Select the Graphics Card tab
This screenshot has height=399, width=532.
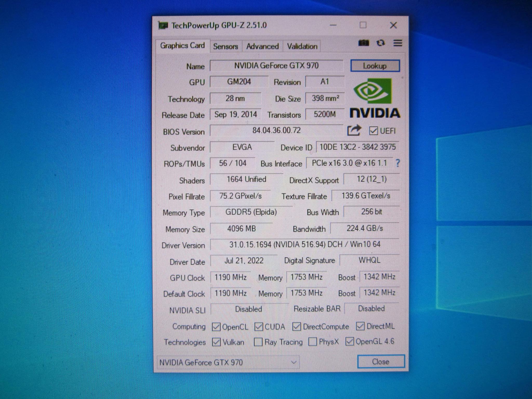point(183,46)
